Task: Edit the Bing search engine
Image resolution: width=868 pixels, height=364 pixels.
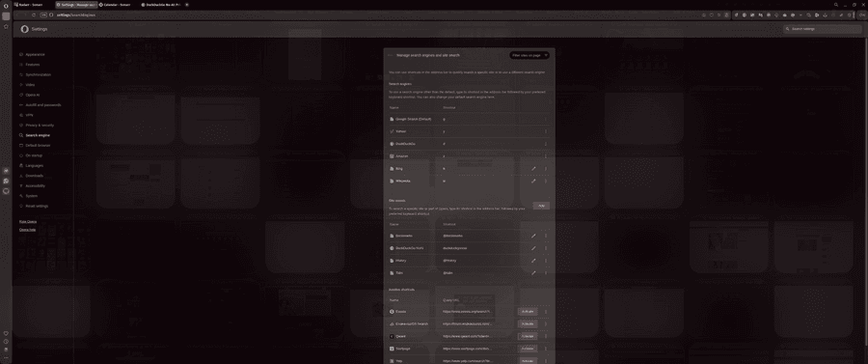Action: pyautogui.click(x=533, y=168)
